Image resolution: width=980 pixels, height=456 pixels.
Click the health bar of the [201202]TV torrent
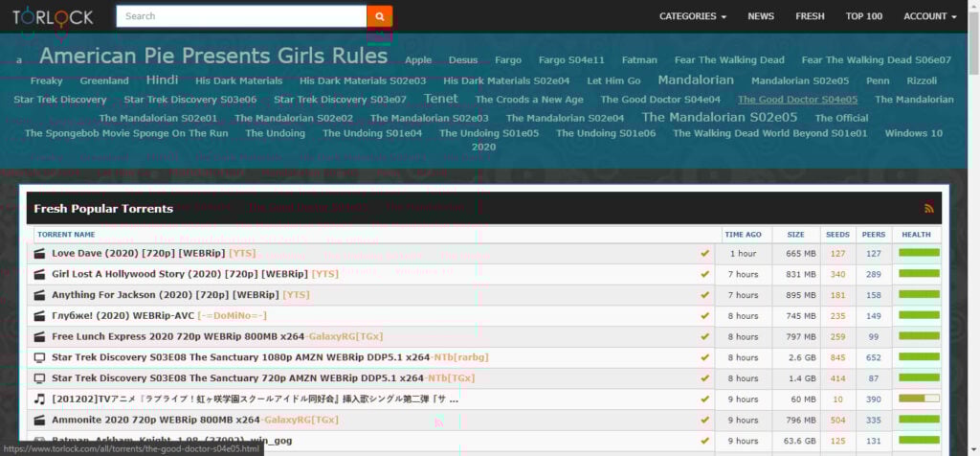[x=919, y=399]
